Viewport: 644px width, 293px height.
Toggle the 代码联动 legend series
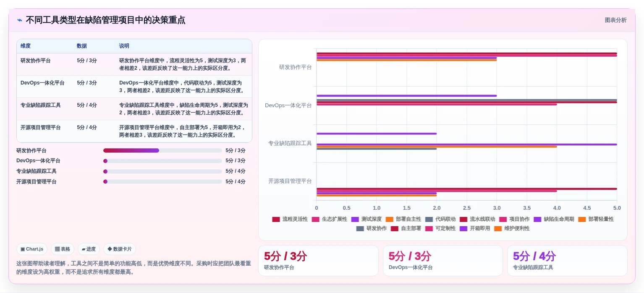click(x=440, y=219)
